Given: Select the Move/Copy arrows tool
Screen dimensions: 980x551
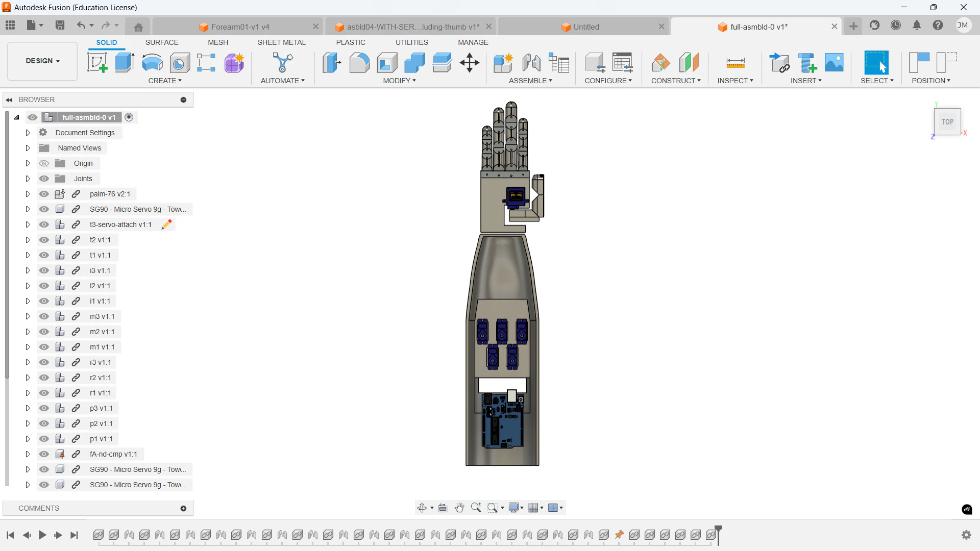Looking at the screenshot, I should coord(470,63).
